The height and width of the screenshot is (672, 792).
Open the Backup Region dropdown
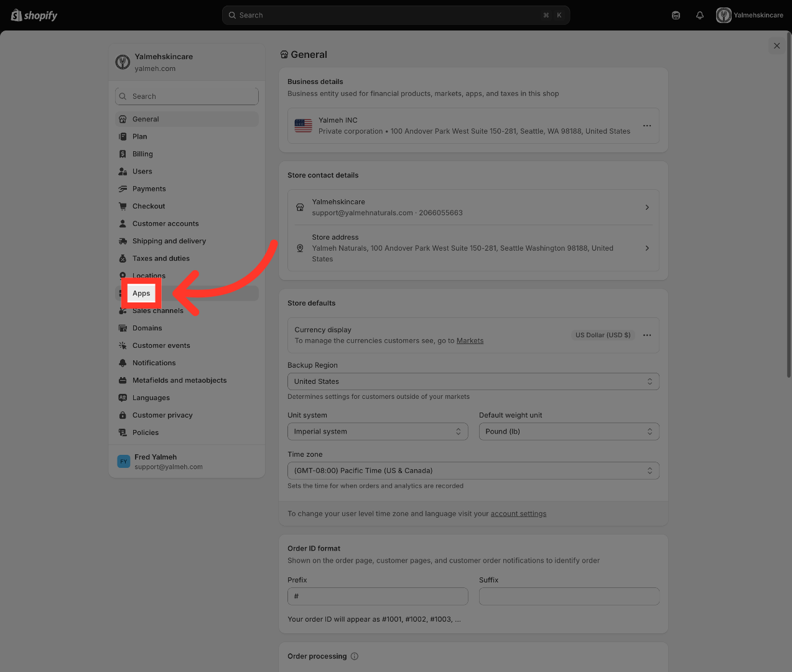tap(473, 381)
